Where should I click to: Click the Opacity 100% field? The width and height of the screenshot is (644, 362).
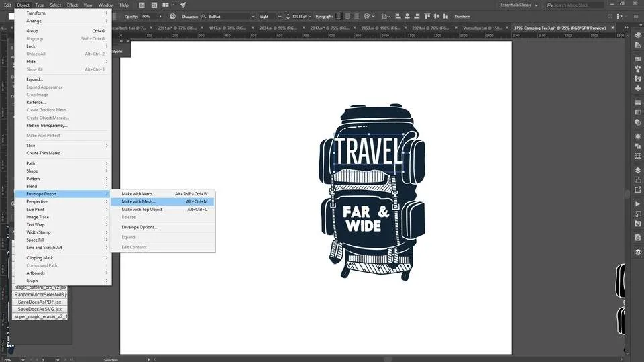148,17
